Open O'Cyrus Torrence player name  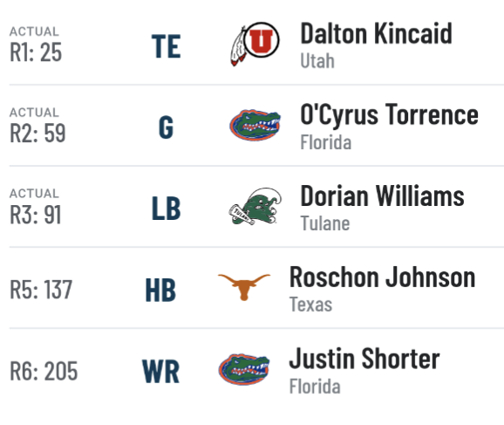[x=389, y=115]
